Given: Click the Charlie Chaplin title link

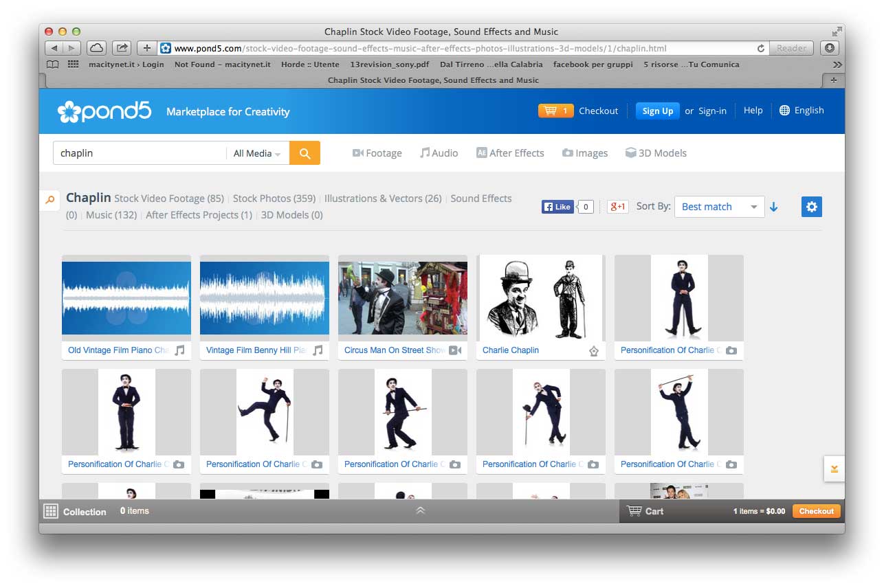Looking at the screenshot, I should click(511, 350).
